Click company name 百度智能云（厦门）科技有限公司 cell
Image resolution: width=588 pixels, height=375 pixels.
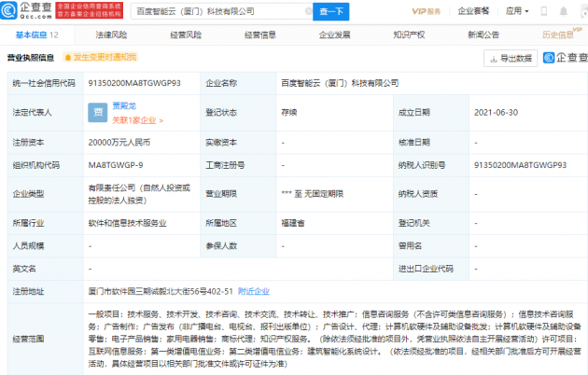tap(340, 83)
